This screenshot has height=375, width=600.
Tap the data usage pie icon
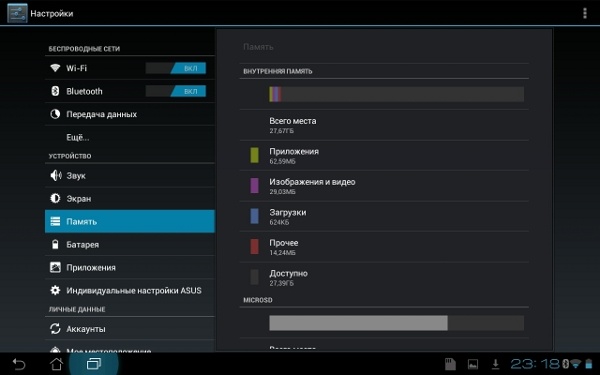pyautogui.click(x=55, y=114)
